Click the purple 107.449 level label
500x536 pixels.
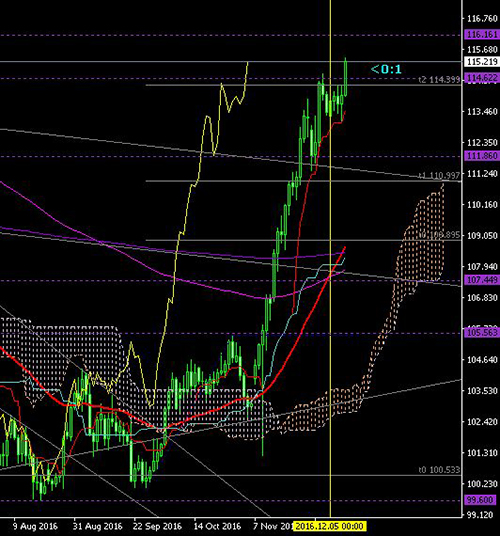tap(482, 280)
